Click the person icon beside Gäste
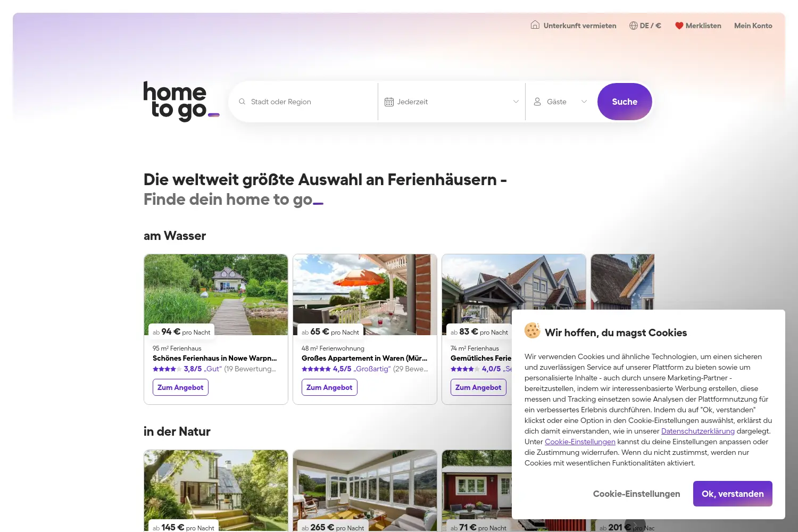Image resolution: width=798 pixels, height=532 pixels. pyautogui.click(x=537, y=102)
